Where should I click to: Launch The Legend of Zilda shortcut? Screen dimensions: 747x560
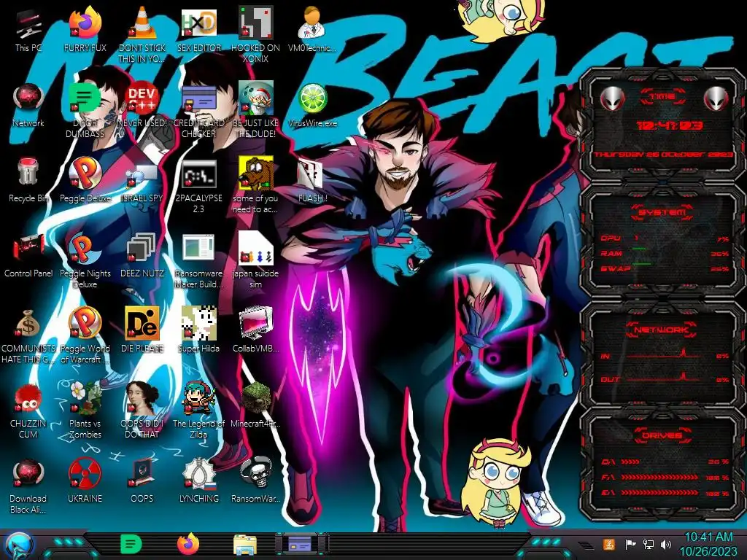(198, 411)
